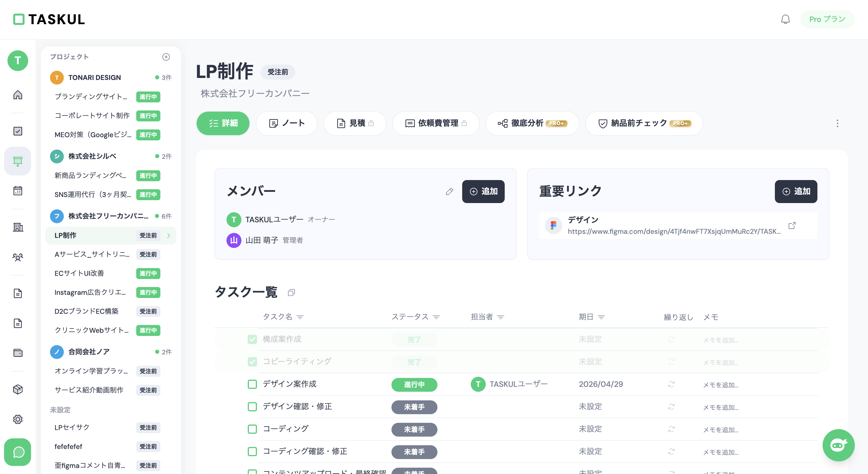Add a new project with plus icon
The height and width of the screenshot is (474, 868).
[x=166, y=57]
